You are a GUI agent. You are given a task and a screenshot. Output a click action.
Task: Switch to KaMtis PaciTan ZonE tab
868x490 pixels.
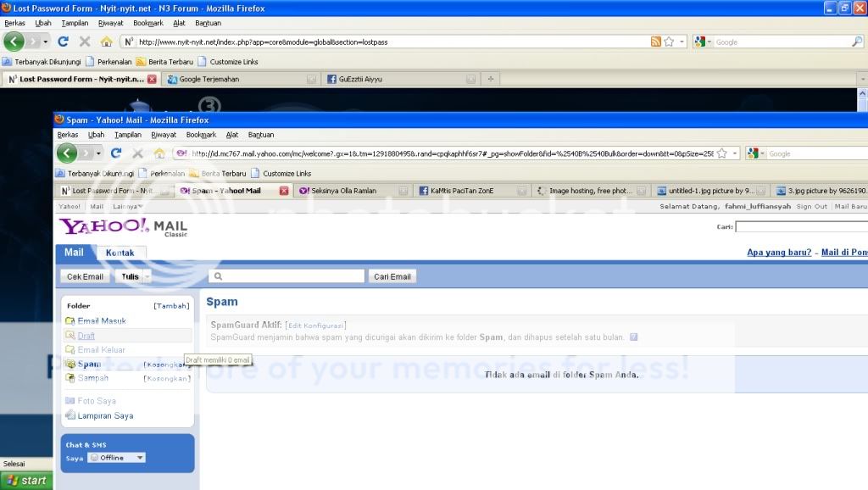[x=472, y=191]
